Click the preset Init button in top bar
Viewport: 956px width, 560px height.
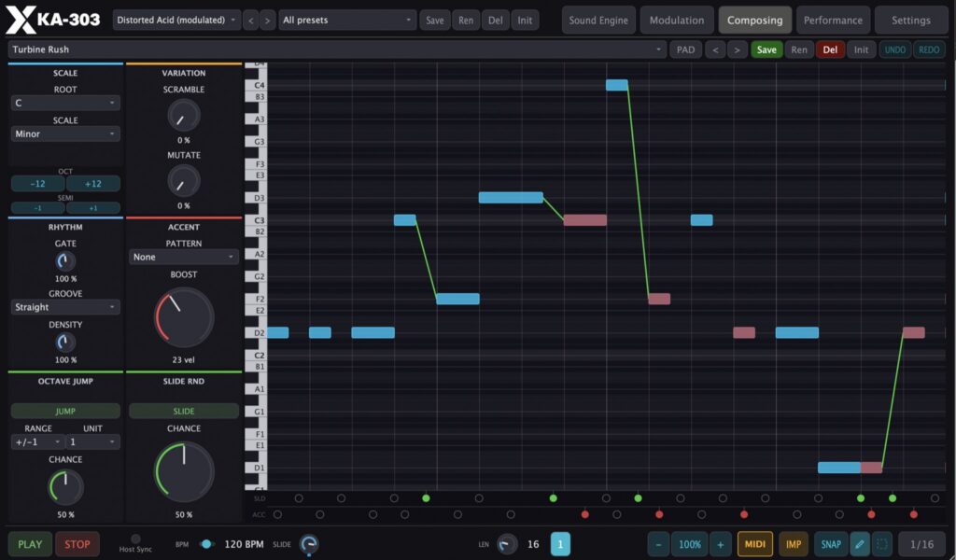point(525,21)
